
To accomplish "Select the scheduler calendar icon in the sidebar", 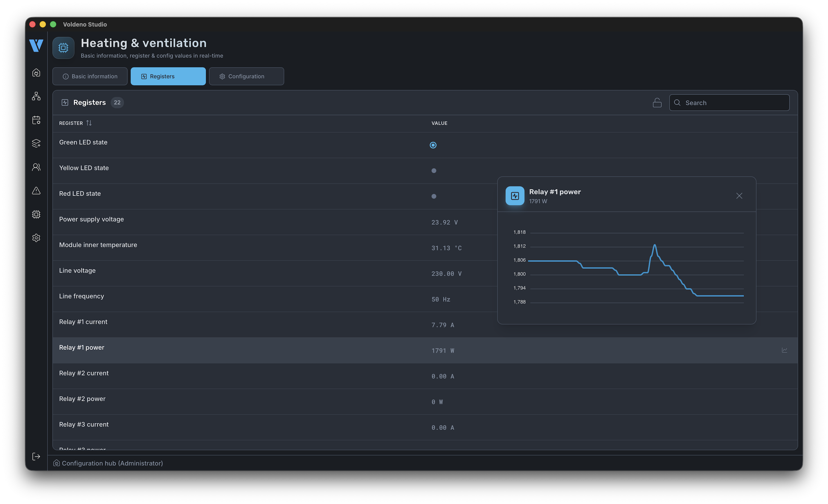I will coord(36,120).
